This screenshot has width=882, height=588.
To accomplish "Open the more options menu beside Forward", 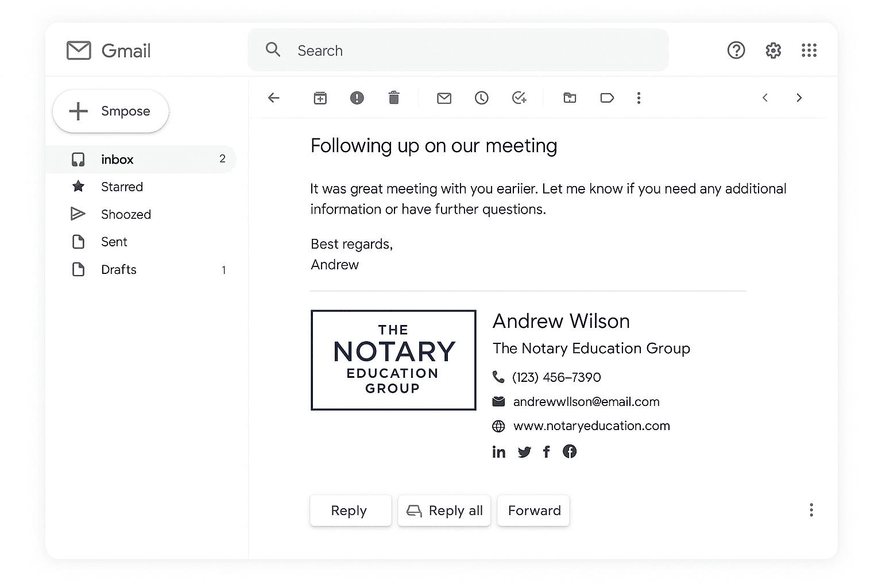I will (811, 510).
